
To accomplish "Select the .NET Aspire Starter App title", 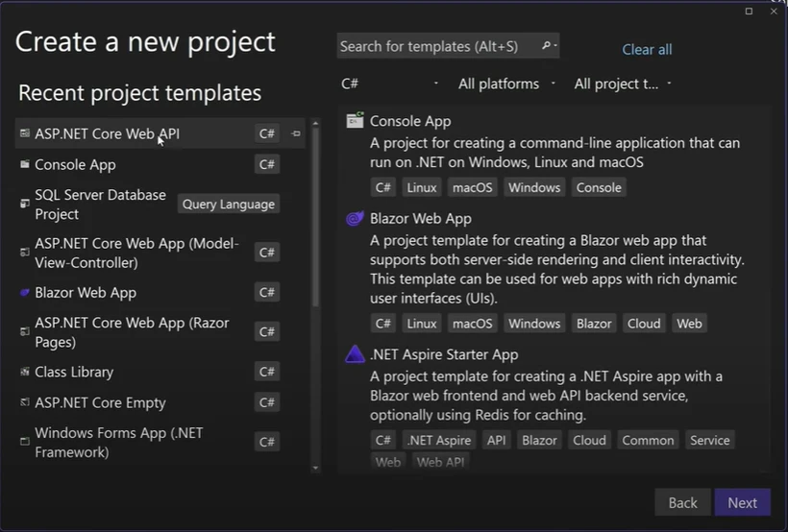I will point(444,354).
